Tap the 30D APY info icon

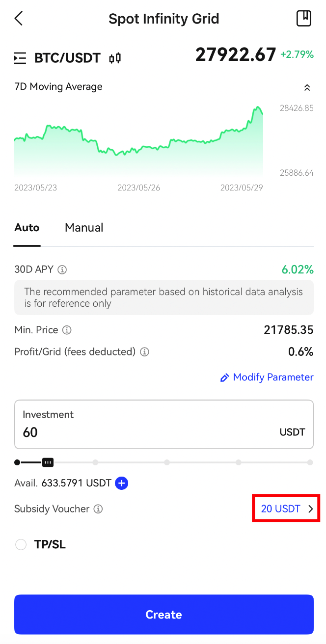coord(62,269)
